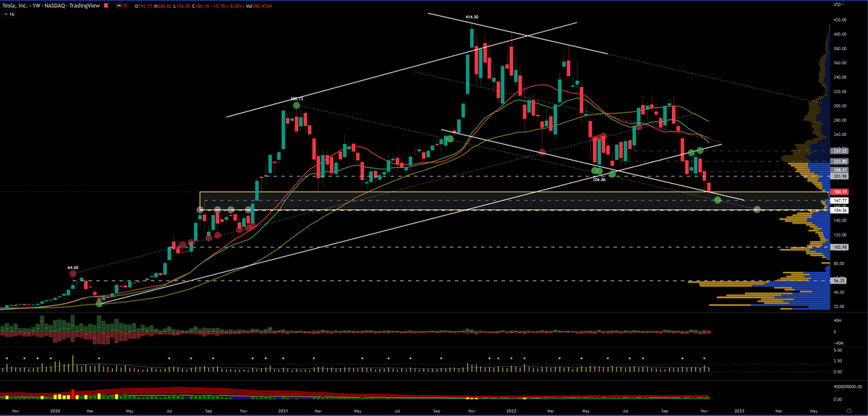Click the 167.77 price level label

click(x=840, y=200)
